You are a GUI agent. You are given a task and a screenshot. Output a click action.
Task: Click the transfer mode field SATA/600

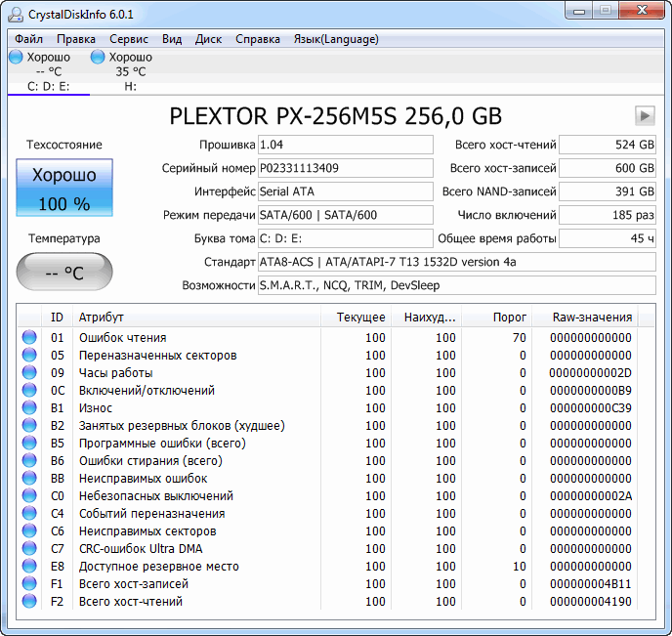[x=346, y=215]
